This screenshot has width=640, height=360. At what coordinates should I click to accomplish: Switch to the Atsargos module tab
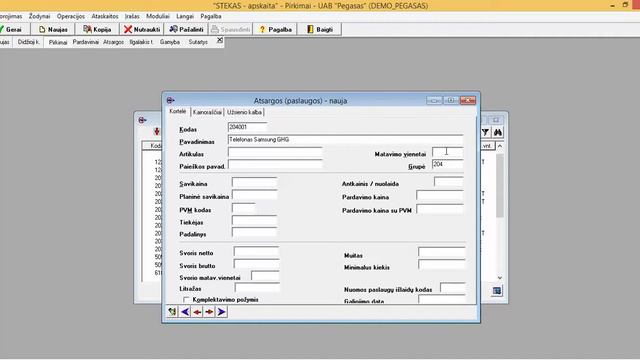coord(113,42)
